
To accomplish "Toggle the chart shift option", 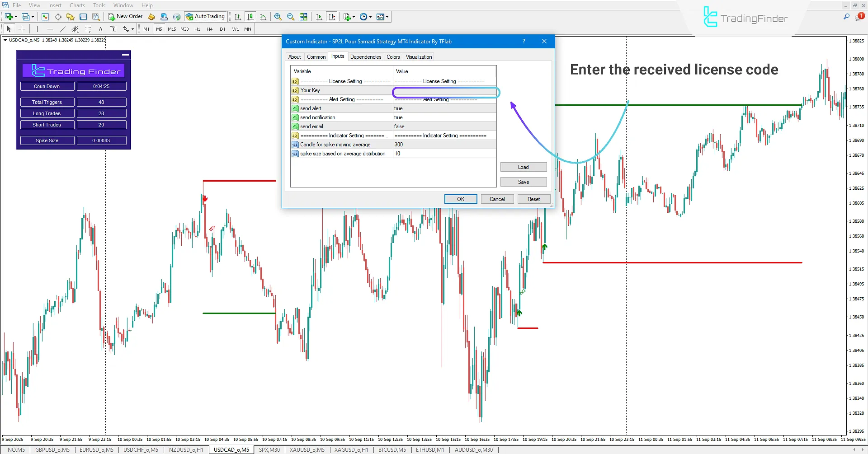I will 332,17.
